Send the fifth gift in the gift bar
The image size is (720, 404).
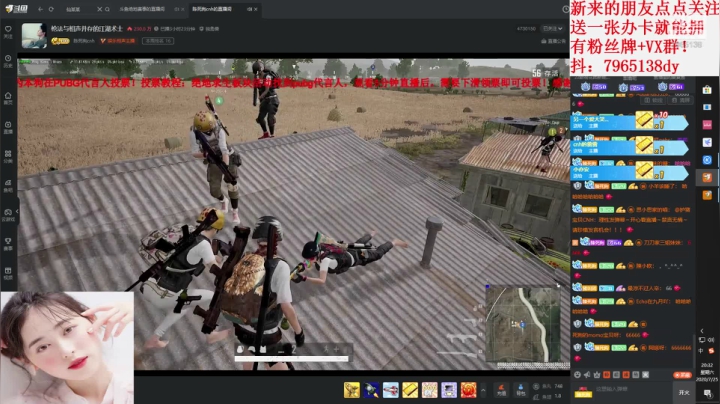tap(429, 390)
